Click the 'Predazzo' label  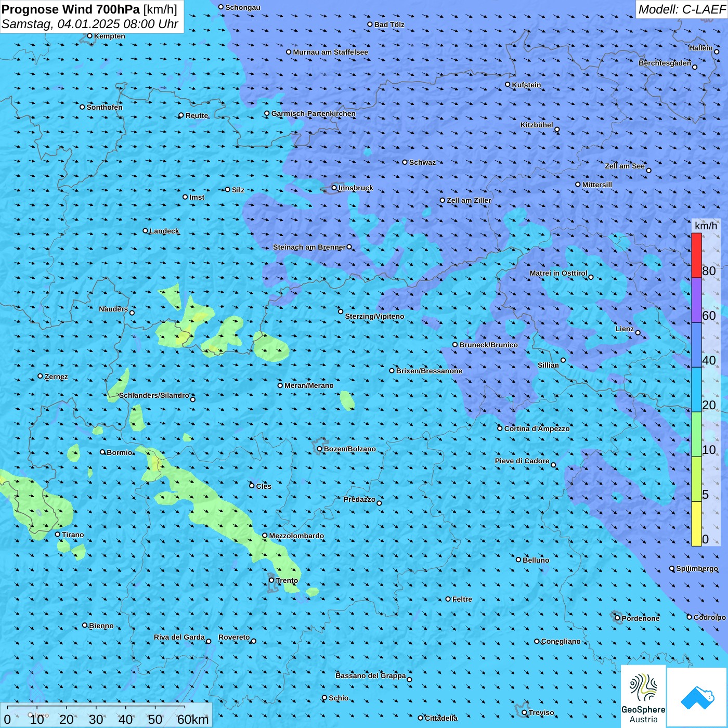coord(359,499)
